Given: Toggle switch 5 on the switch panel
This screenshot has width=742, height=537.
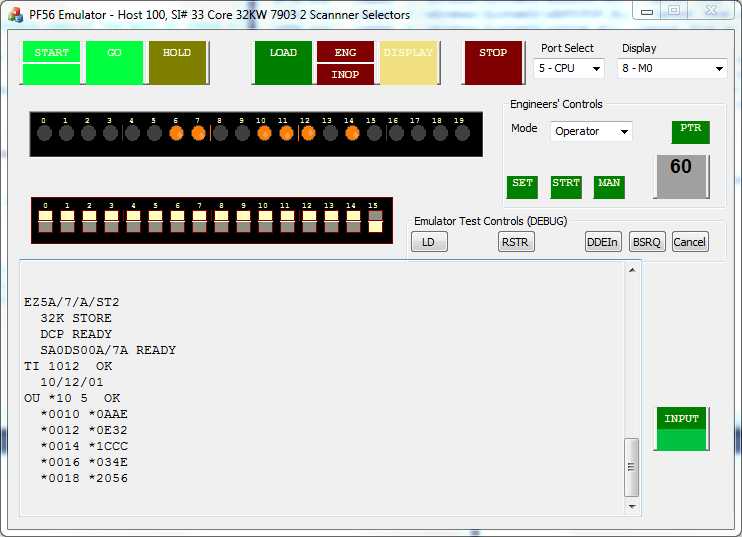Looking at the screenshot, I should coord(155,221).
